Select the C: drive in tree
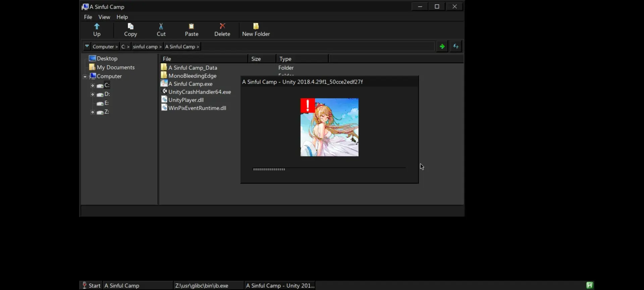Viewport: 644px width, 290px height. [107, 85]
